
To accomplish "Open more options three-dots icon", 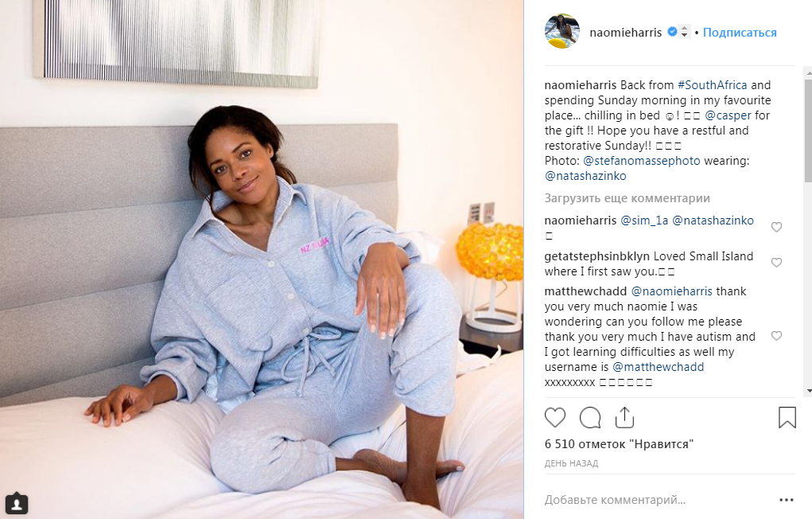I will pos(786,500).
